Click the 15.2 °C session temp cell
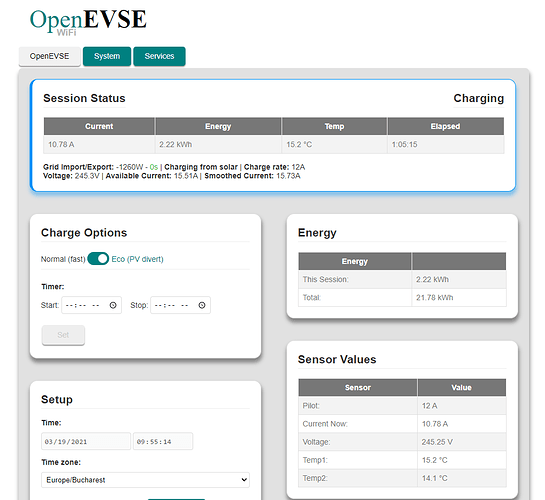This screenshot has height=500, width=545. pos(334,144)
